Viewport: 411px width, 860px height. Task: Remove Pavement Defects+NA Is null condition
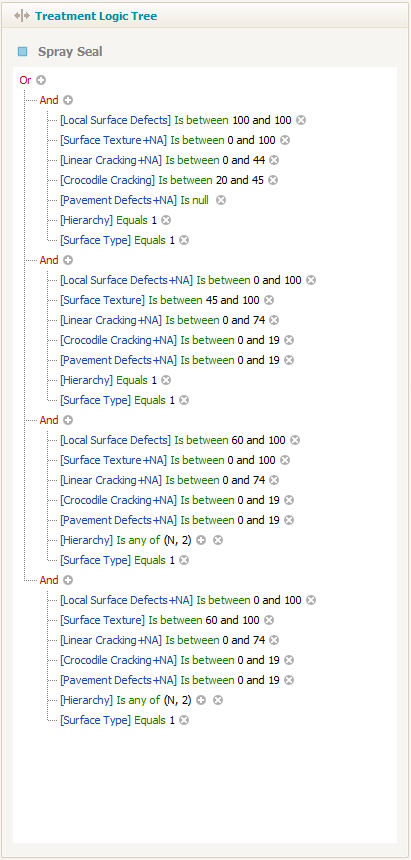[x=221, y=200]
